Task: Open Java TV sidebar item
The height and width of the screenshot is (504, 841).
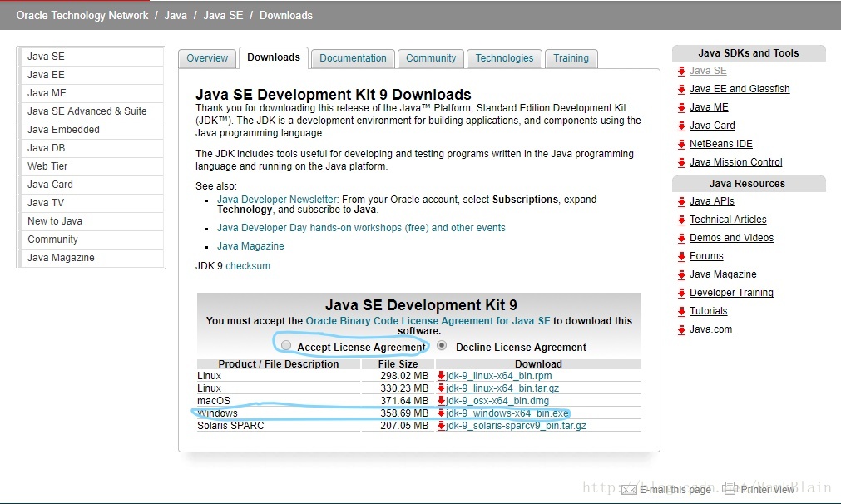Action: pyautogui.click(x=92, y=202)
